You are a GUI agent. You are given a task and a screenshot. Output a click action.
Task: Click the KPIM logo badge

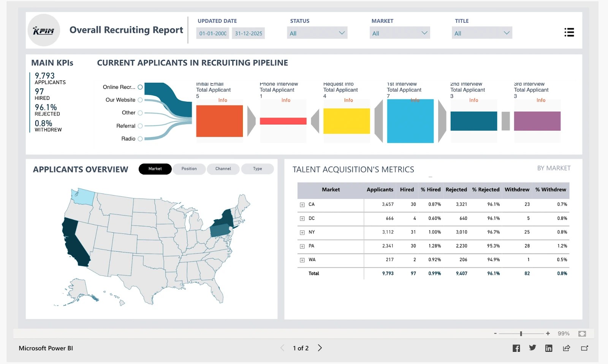click(x=44, y=30)
